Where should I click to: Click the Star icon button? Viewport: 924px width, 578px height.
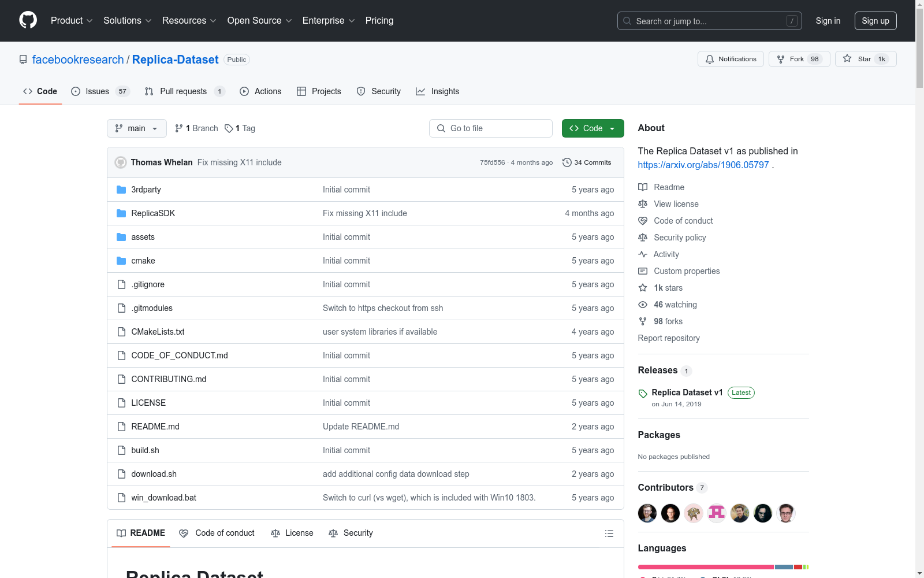click(847, 58)
